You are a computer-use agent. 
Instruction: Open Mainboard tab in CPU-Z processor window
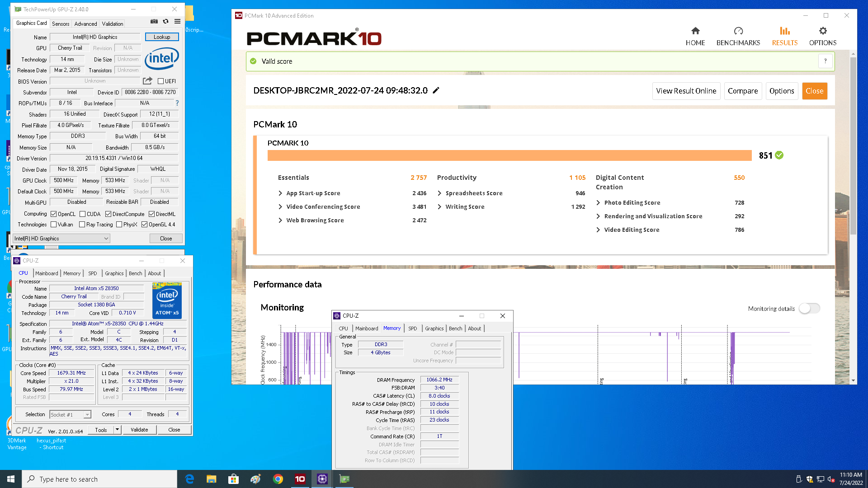point(47,273)
